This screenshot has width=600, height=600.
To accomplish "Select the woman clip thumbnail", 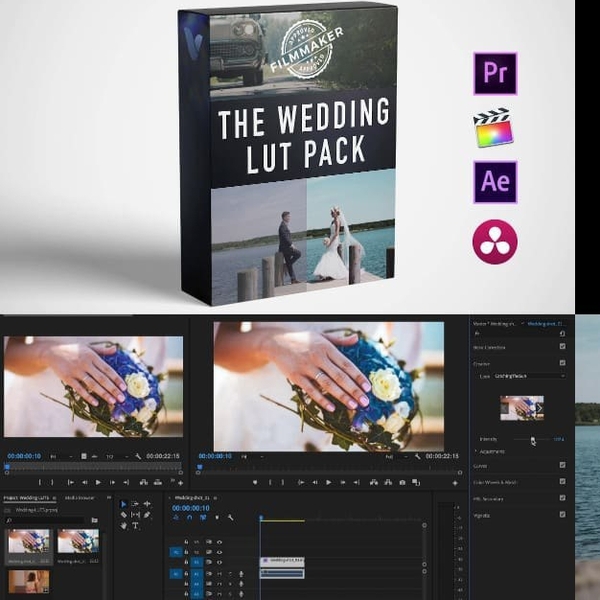I will tap(29, 581).
